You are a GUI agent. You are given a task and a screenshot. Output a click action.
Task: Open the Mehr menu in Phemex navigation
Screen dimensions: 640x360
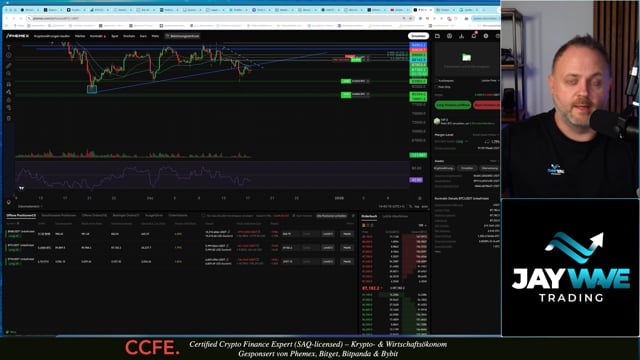point(156,36)
